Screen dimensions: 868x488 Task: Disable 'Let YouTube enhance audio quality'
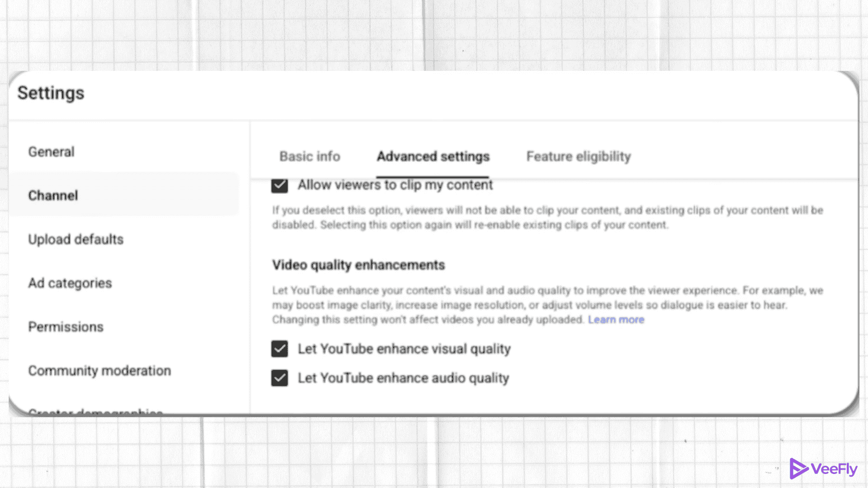pos(279,378)
